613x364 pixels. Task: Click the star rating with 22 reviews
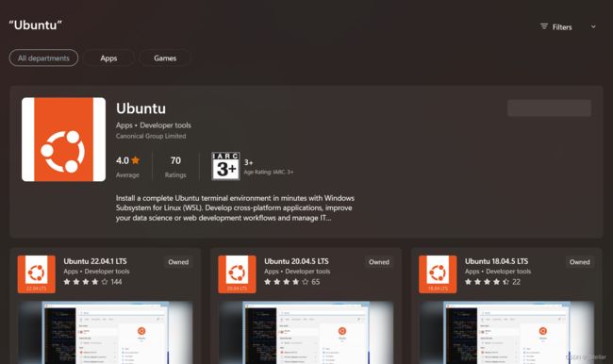point(492,282)
